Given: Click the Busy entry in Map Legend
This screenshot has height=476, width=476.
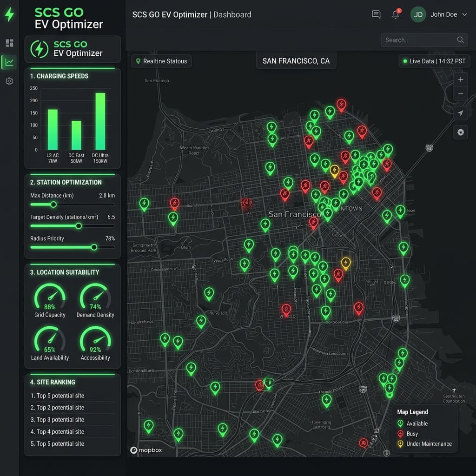Looking at the screenshot, I should click(x=408, y=434).
